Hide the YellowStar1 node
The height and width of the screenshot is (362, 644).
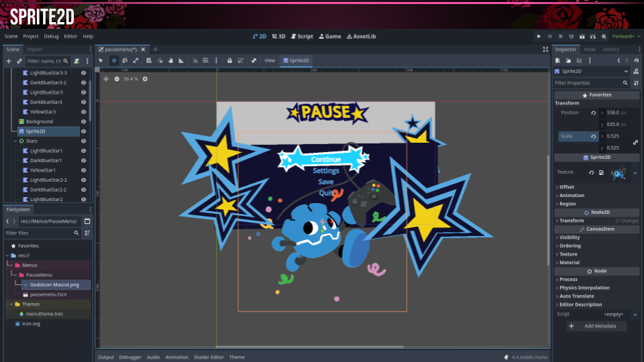click(x=83, y=170)
